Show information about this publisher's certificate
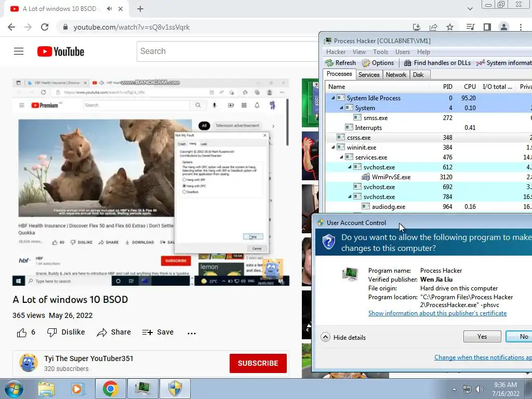 [437, 313]
